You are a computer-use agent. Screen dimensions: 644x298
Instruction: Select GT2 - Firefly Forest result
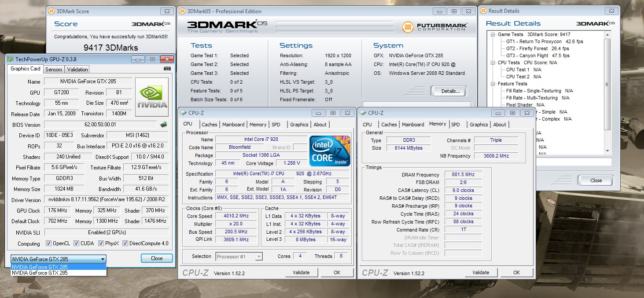pos(537,48)
